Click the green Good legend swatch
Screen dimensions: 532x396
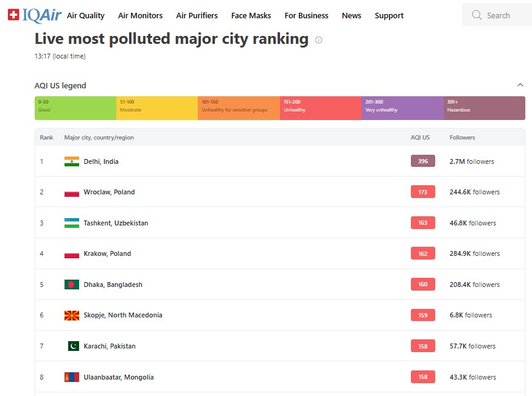click(x=75, y=108)
